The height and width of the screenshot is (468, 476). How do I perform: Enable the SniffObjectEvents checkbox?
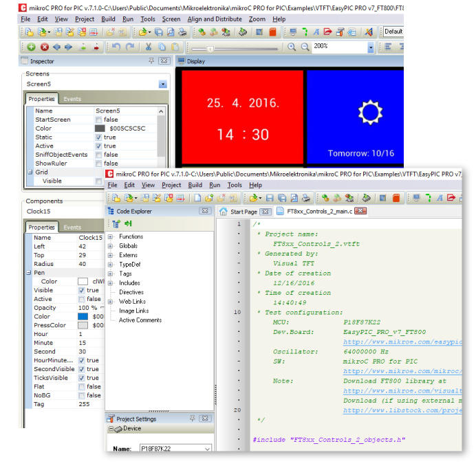point(98,155)
